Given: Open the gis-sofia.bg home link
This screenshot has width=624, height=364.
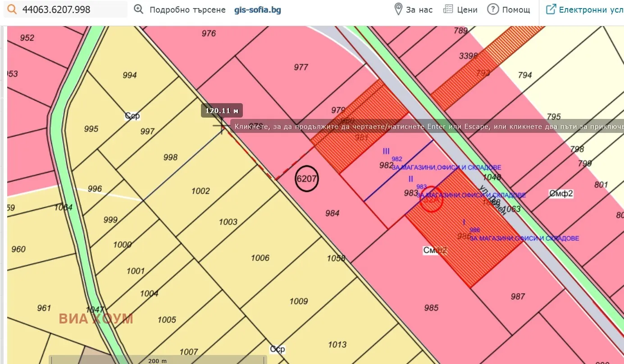Looking at the screenshot, I should (258, 10).
